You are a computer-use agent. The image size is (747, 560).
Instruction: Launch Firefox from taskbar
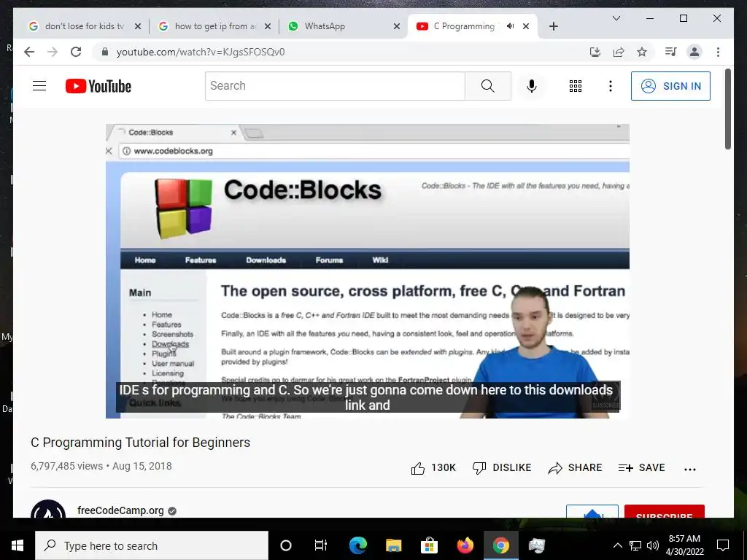[x=465, y=545]
